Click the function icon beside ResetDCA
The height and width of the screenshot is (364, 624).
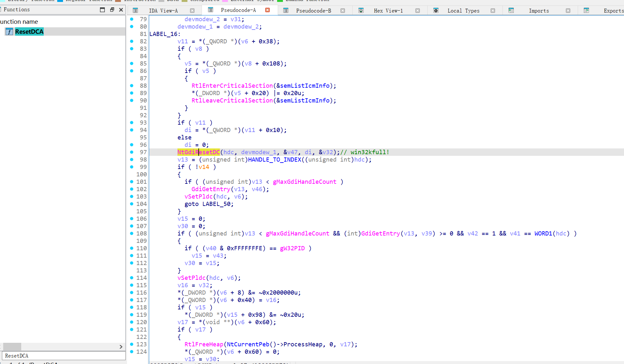[x=9, y=31]
